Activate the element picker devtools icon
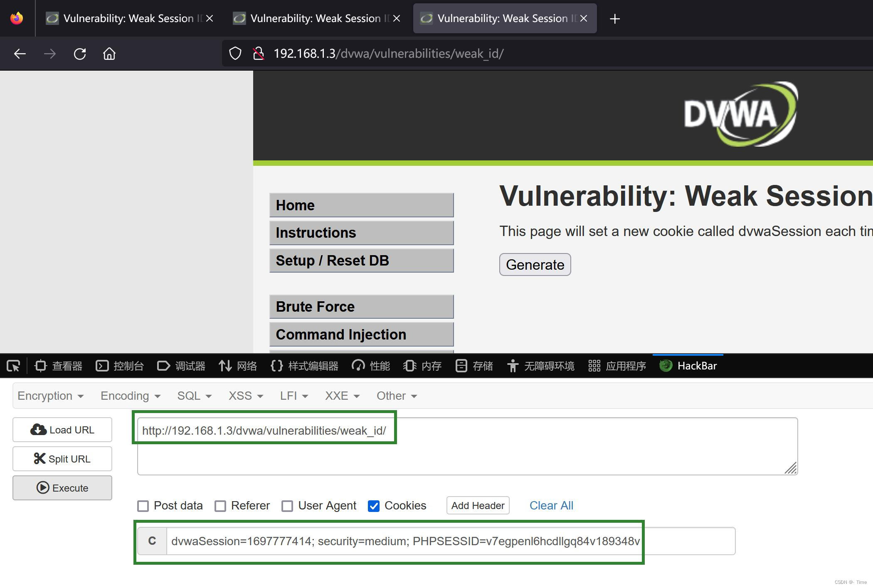Image resolution: width=873 pixels, height=588 pixels. 13,366
